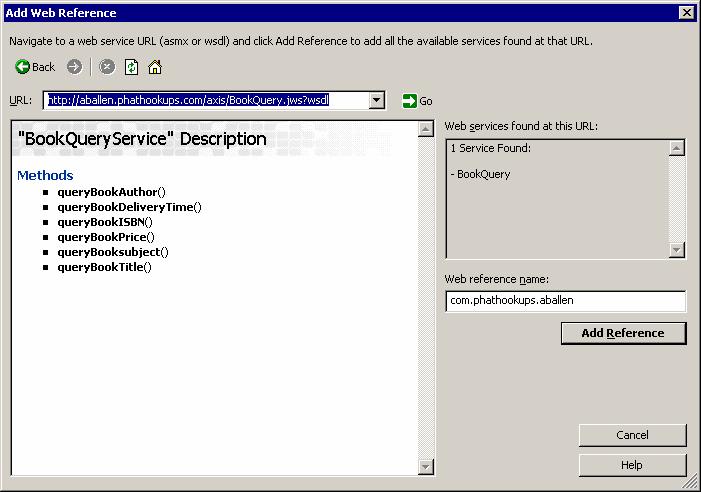Click the green Go arrow button
The height and width of the screenshot is (492, 701).
[417, 101]
